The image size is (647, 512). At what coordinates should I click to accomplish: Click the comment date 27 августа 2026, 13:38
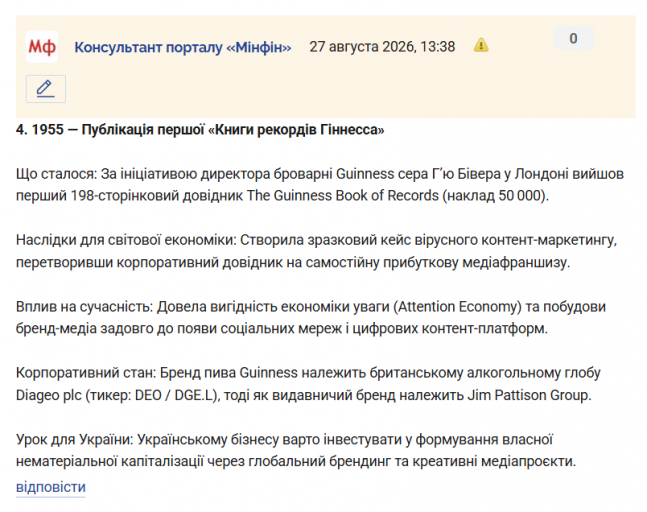click(x=382, y=47)
